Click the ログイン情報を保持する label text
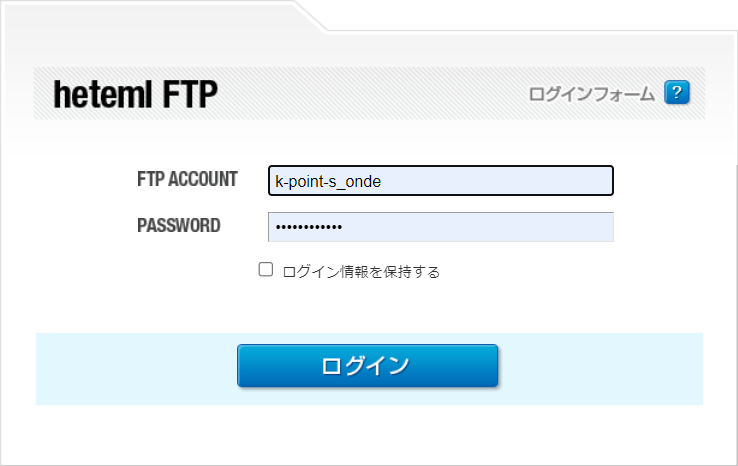The image size is (738, 466). pyautogui.click(x=361, y=271)
